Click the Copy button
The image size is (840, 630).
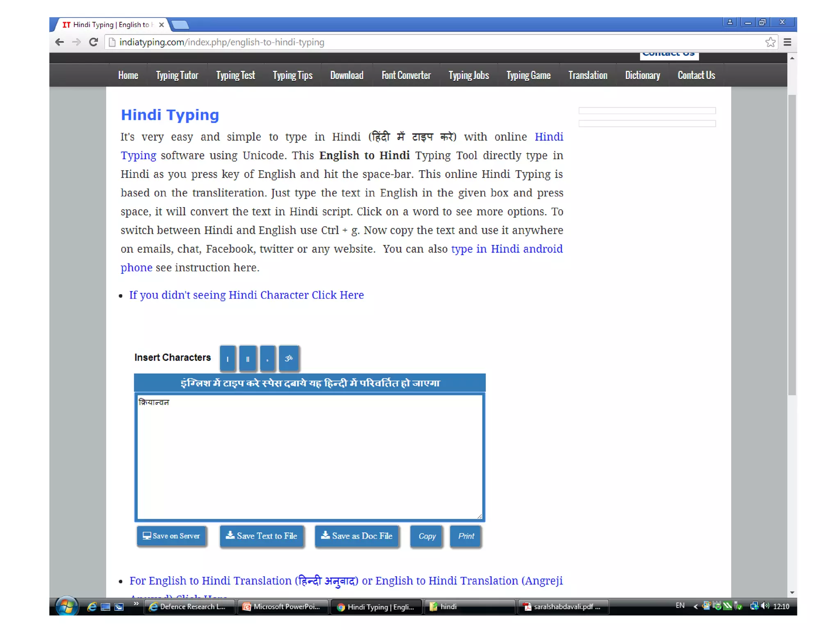(x=427, y=536)
